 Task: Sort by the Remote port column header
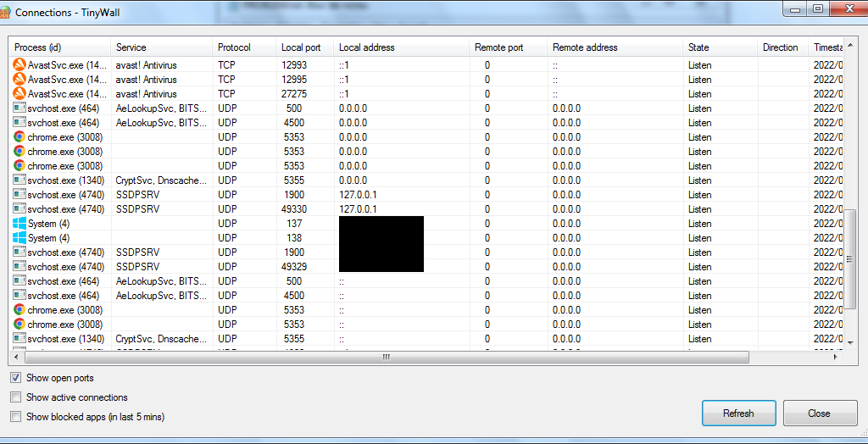[509, 47]
